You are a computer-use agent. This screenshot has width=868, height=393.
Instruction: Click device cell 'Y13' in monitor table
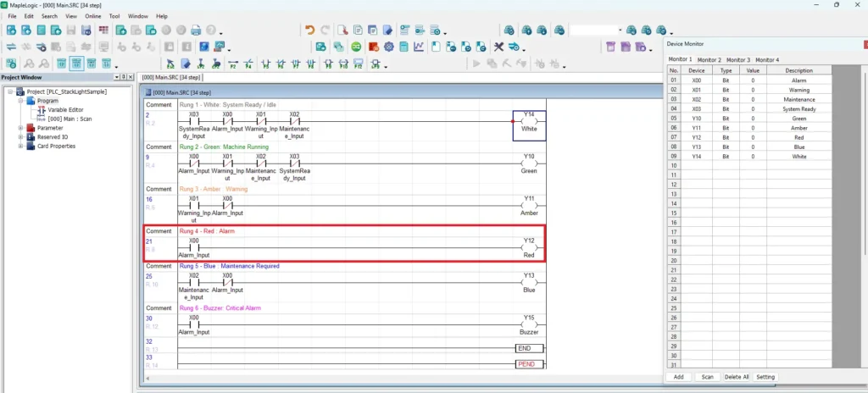[x=697, y=147]
